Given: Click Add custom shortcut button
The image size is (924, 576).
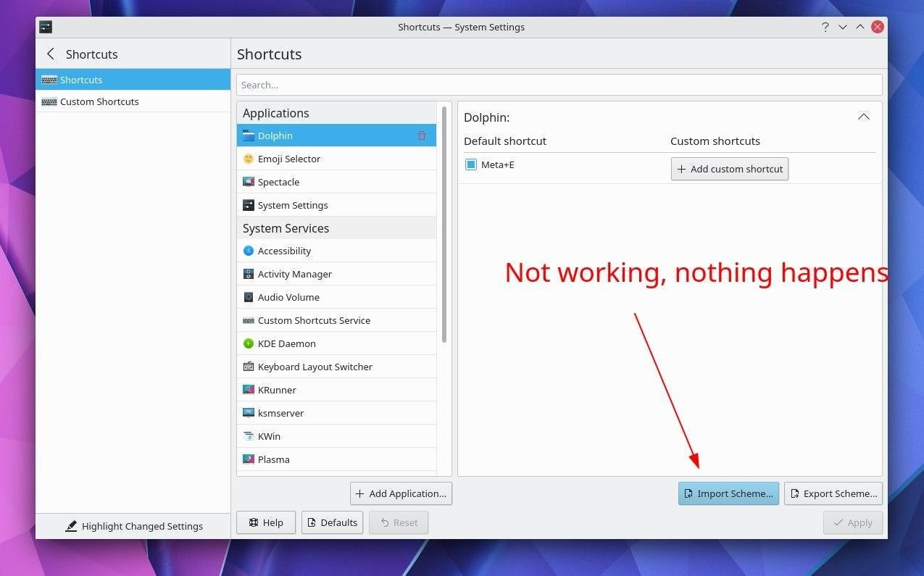Looking at the screenshot, I should [x=729, y=169].
